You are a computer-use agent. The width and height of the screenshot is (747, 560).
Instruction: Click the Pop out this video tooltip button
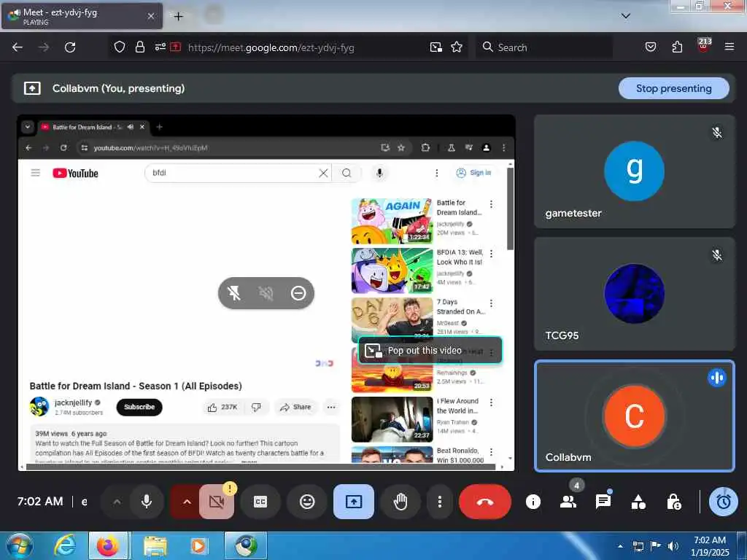coord(430,351)
